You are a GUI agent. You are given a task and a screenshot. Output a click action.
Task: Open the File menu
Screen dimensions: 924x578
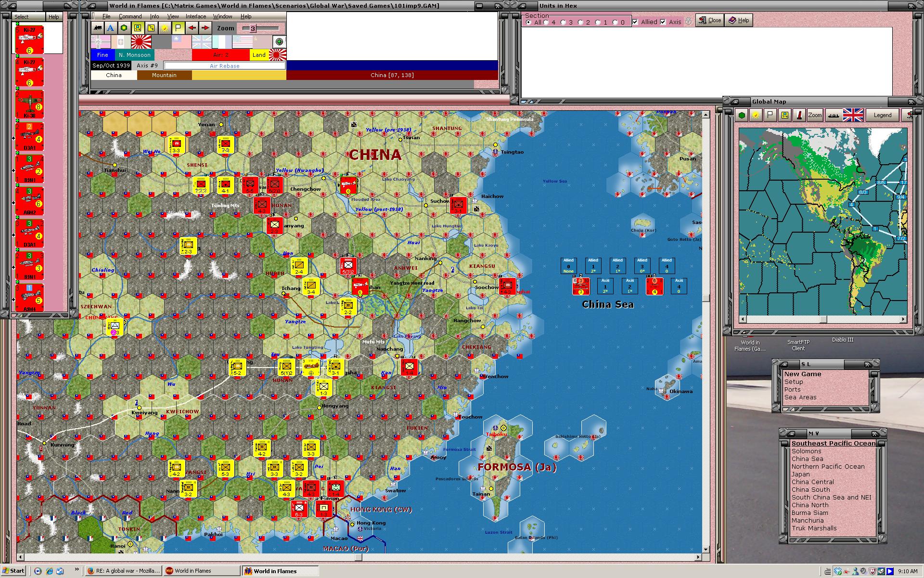tap(106, 16)
